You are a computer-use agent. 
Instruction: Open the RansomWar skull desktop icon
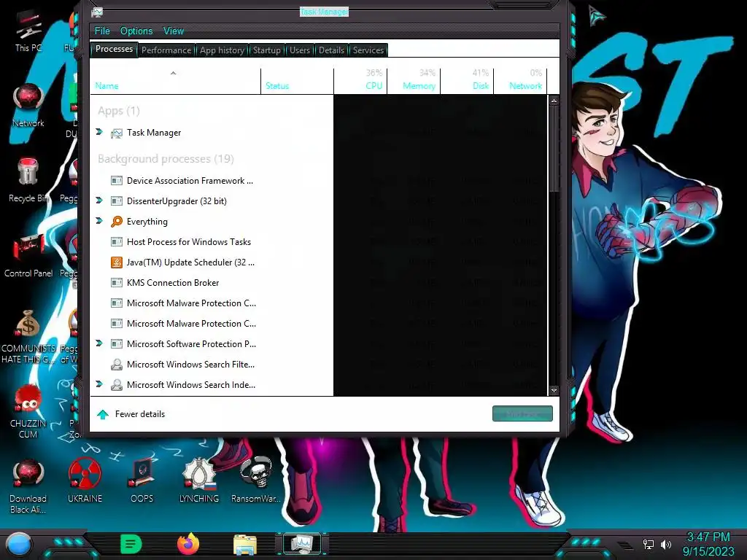pyautogui.click(x=256, y=480)
